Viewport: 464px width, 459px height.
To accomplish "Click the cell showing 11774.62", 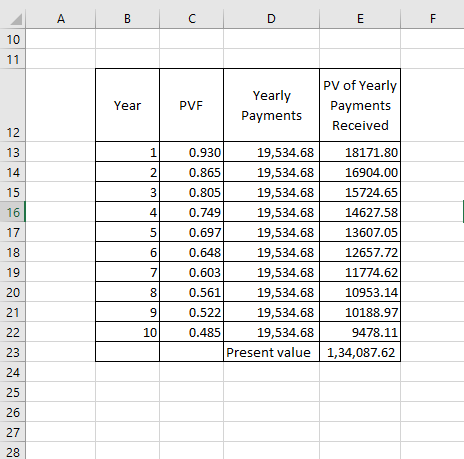I will coord(360,272).
